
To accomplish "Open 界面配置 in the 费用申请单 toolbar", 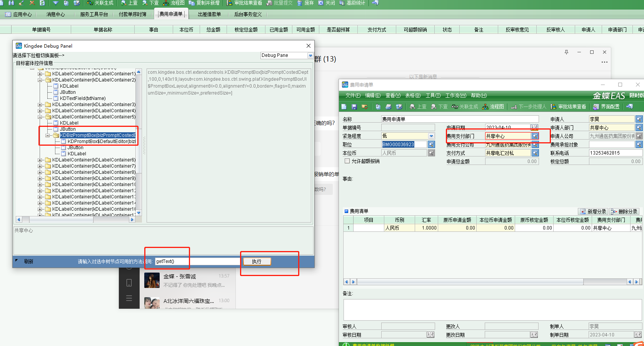I will coord(606,106).
